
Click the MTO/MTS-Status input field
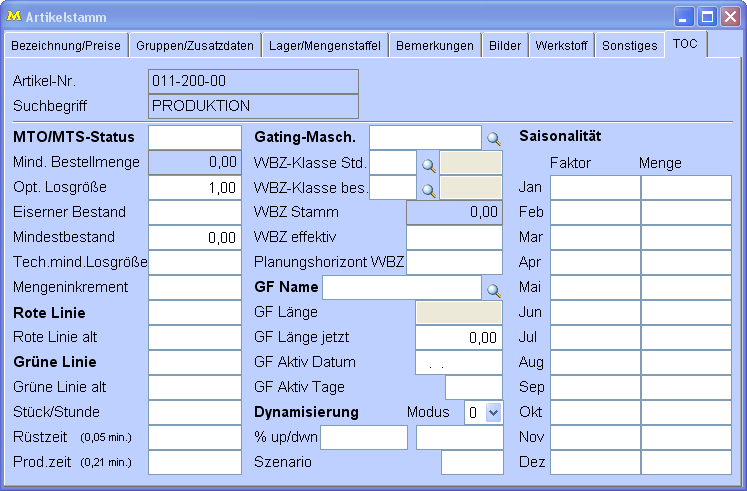[195, 137]
